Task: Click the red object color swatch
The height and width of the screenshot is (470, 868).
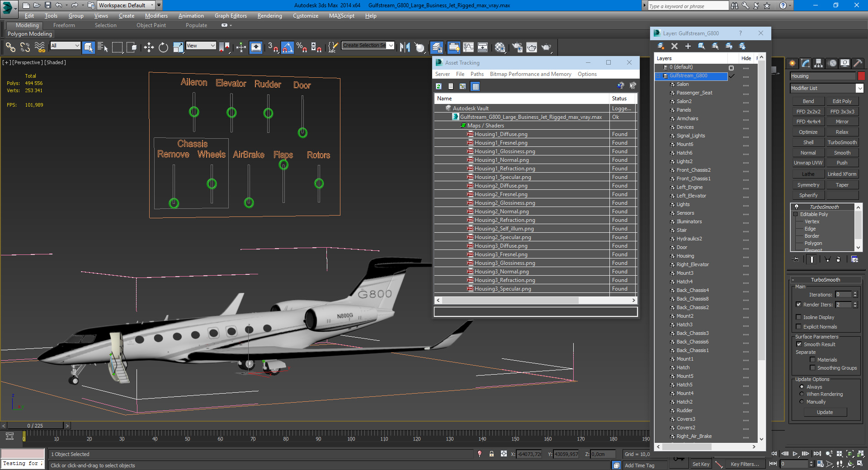Action: coord(861,76)
